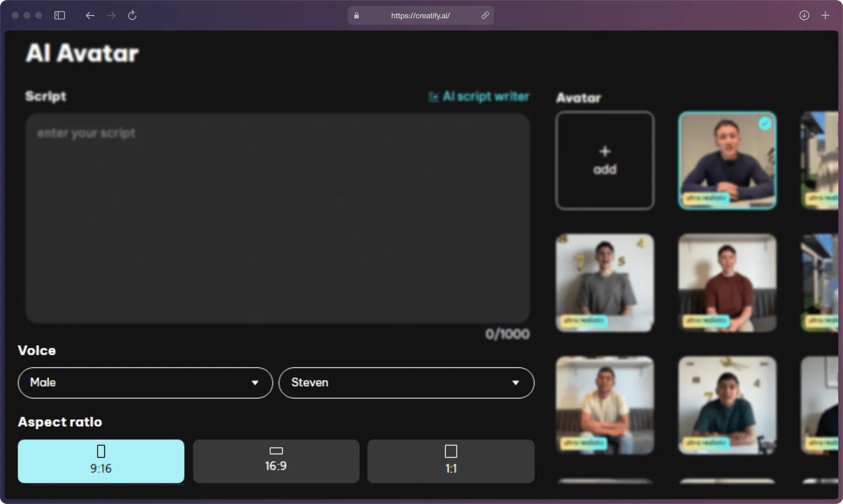Reload the page with refresh icon
Image resolution: width=843 pixels, height=504 pixels.
tap(132, 16)
